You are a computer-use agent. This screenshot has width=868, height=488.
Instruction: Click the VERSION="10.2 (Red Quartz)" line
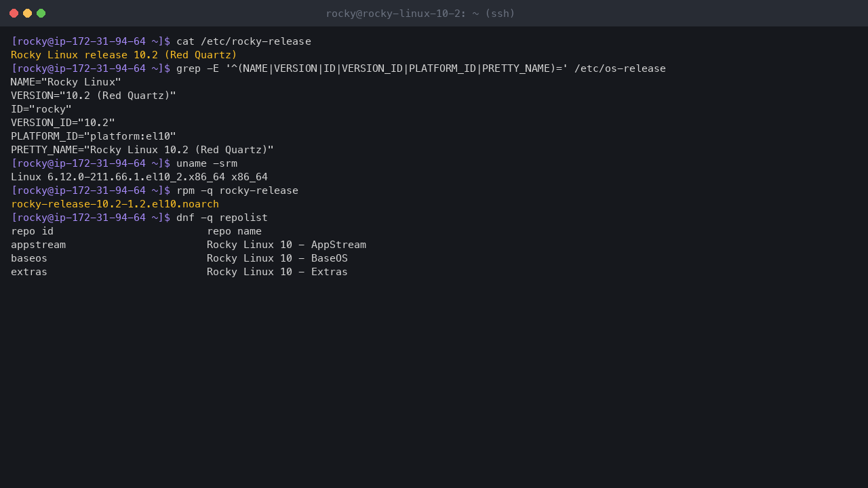(94, 96)
